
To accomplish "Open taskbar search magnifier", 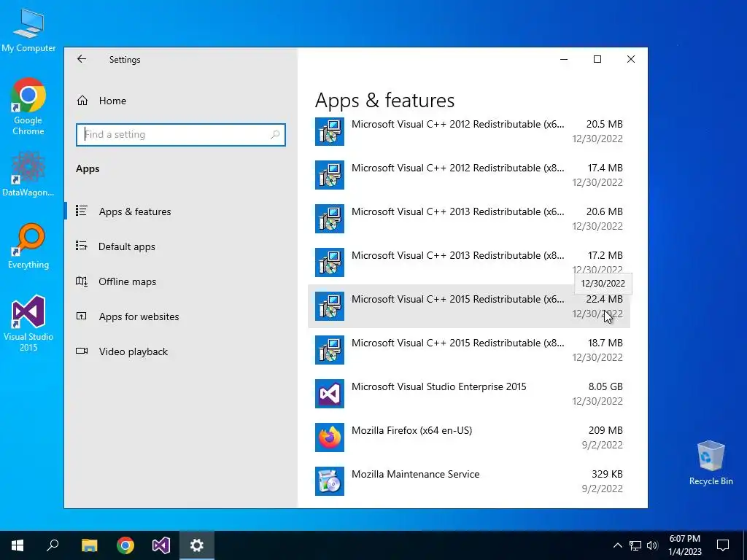I will click(53, 545).
